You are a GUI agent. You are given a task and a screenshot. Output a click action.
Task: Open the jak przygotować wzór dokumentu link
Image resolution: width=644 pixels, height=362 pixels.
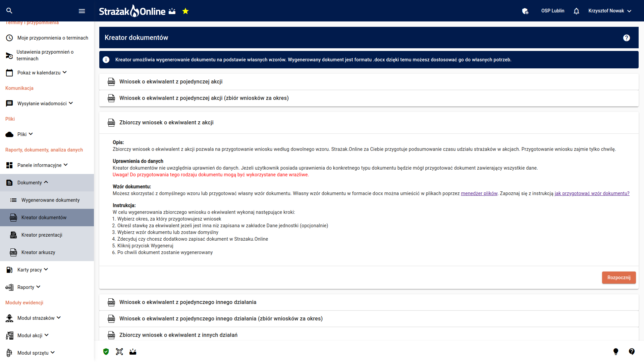pos(592,193)
